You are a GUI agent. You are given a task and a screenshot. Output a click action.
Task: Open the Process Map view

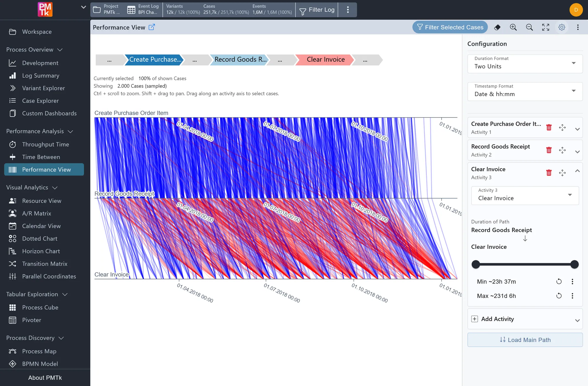44,351
